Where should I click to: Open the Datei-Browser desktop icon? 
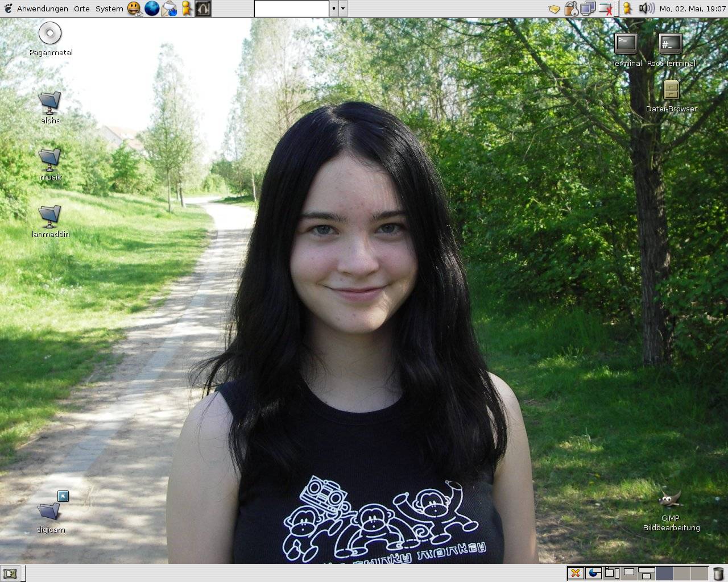(x=671, y=91)
